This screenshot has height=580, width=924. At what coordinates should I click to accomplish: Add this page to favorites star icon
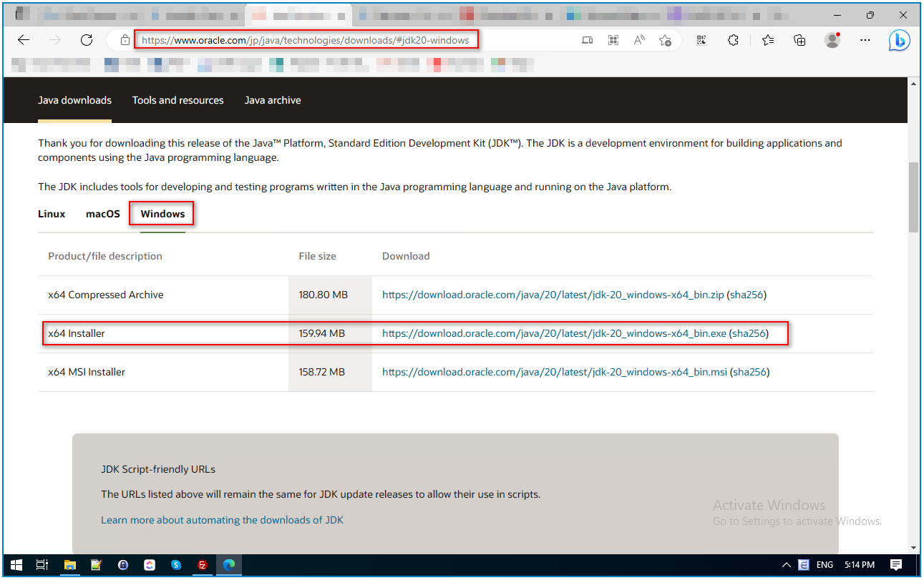[665, 40]
